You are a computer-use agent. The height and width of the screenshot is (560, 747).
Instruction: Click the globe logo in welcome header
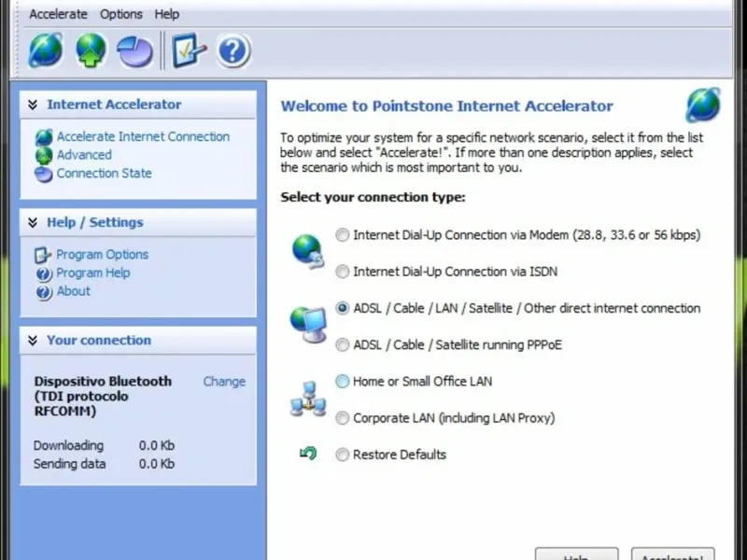703,105
